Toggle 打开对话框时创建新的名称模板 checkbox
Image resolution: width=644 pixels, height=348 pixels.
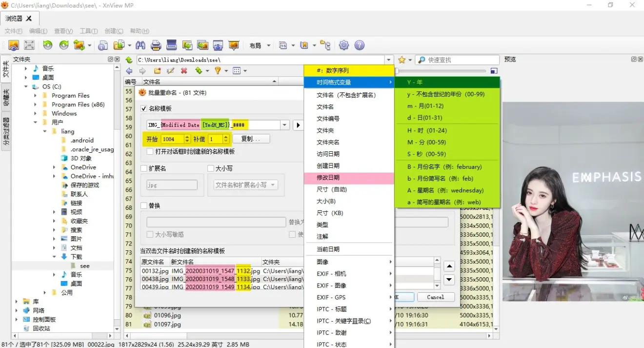coord(150,152)
